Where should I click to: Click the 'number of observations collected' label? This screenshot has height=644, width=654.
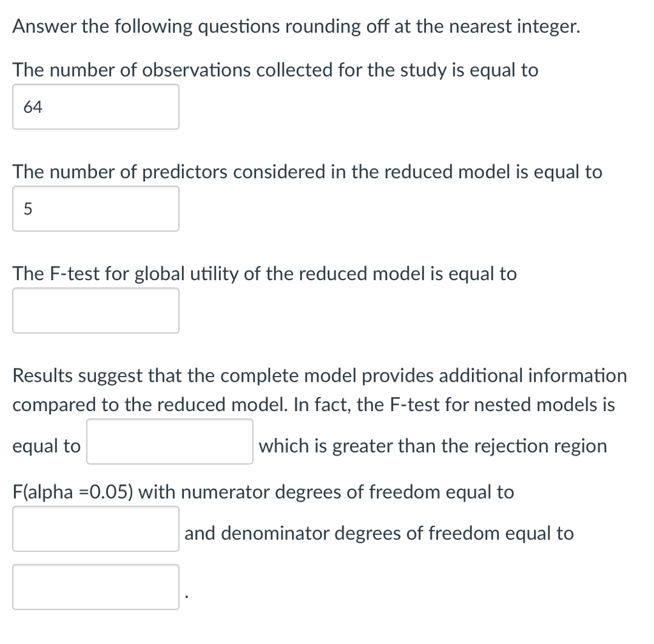[275, 70]
